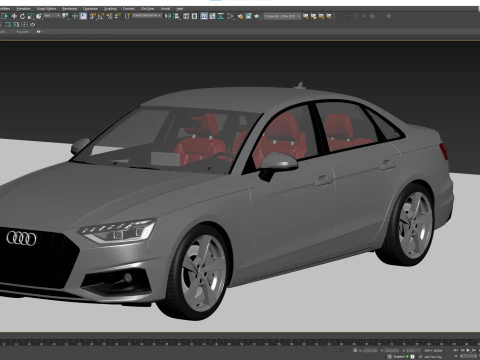
Task: Open the Scripting menu
Action: (110, 9)
